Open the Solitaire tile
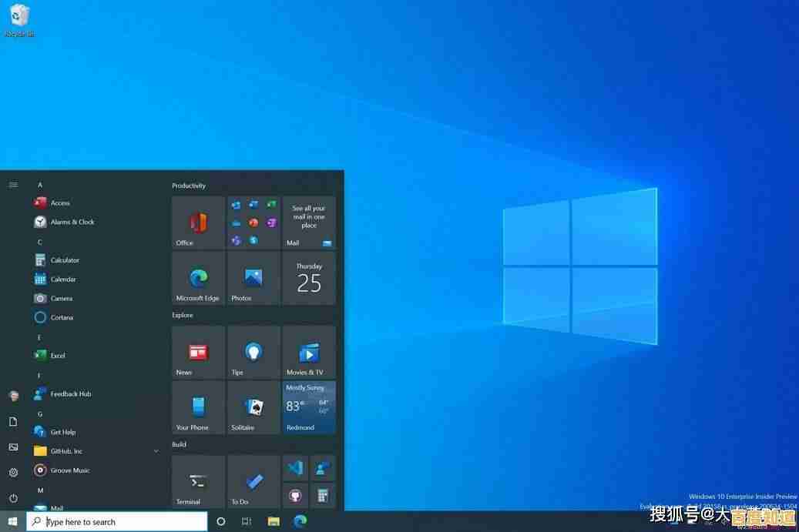This screenshot has width=799, height=532. point(253,407)
